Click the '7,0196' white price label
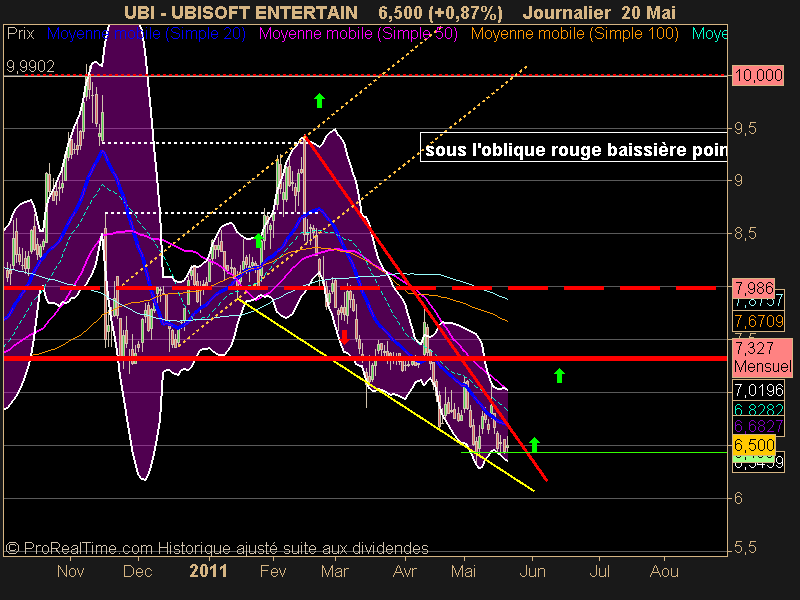Viewport: 800px width, 600px height. click(x=759, y=390)
